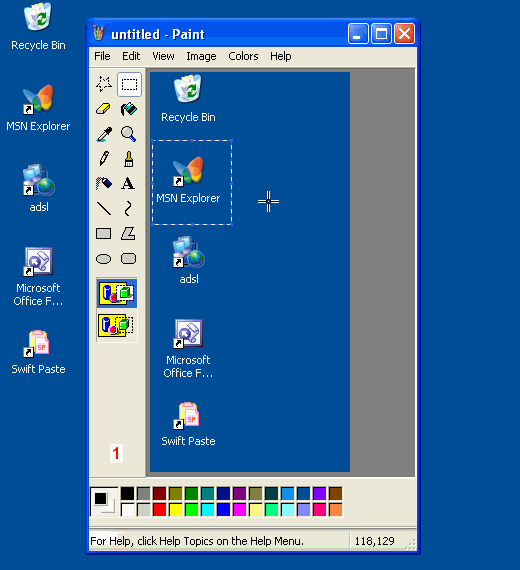
Task: Select the Swift Paste desktop shortcut
Action: point(38,353)
